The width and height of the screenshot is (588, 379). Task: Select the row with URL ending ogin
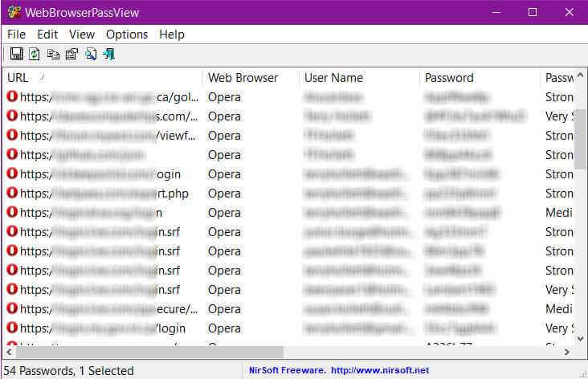pos(288,174)
